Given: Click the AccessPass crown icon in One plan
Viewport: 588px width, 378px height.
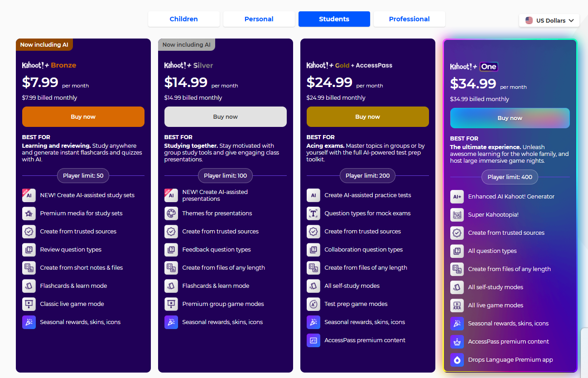Looking at the screenshot, I should click(x=457, y=342).
